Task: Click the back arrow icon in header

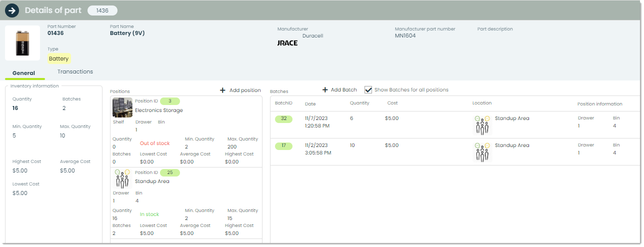Action: tap(12, 10)
